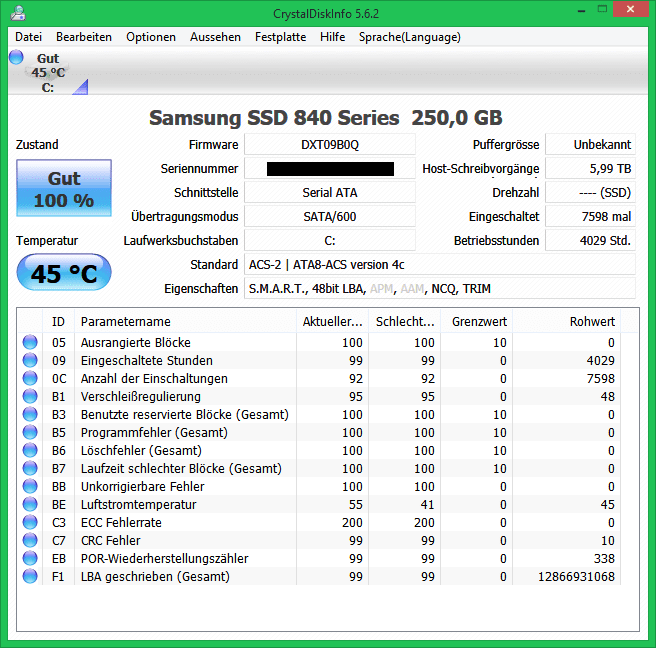Image resolution: width=656 pixels, height=648 pixels.
Task: Open the Aussehen menu
Action: pos(215,37)
